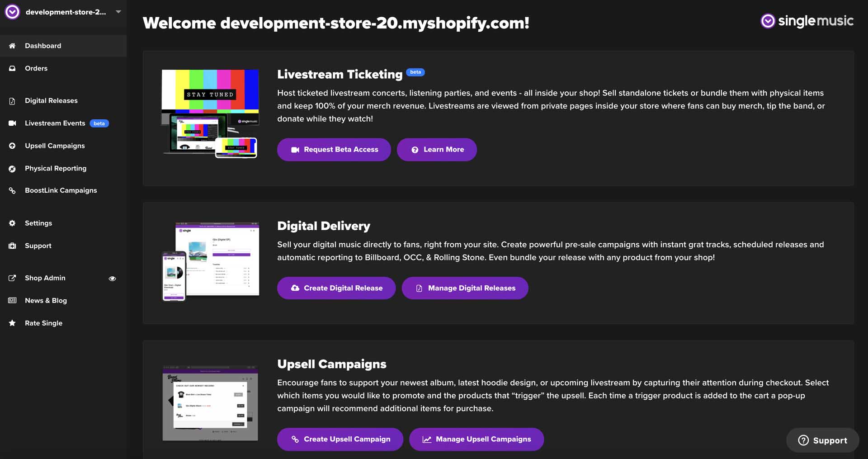Click the Dashboard home icon

[12, 46]
